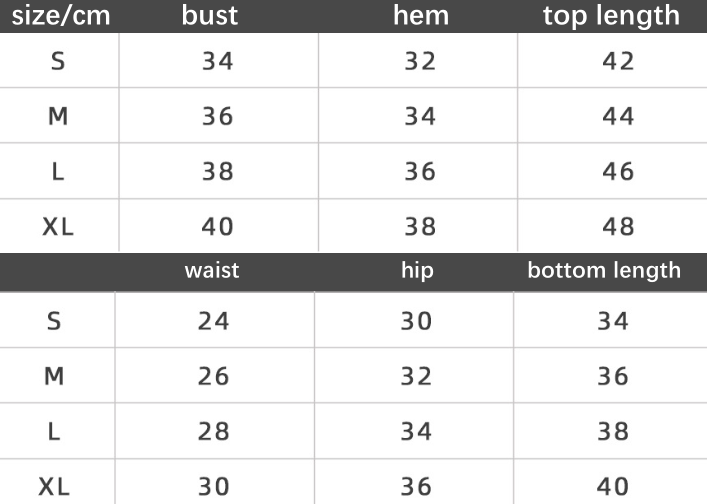
Task: Click top length value 46 for size L
Action: (x=619, y=171)
